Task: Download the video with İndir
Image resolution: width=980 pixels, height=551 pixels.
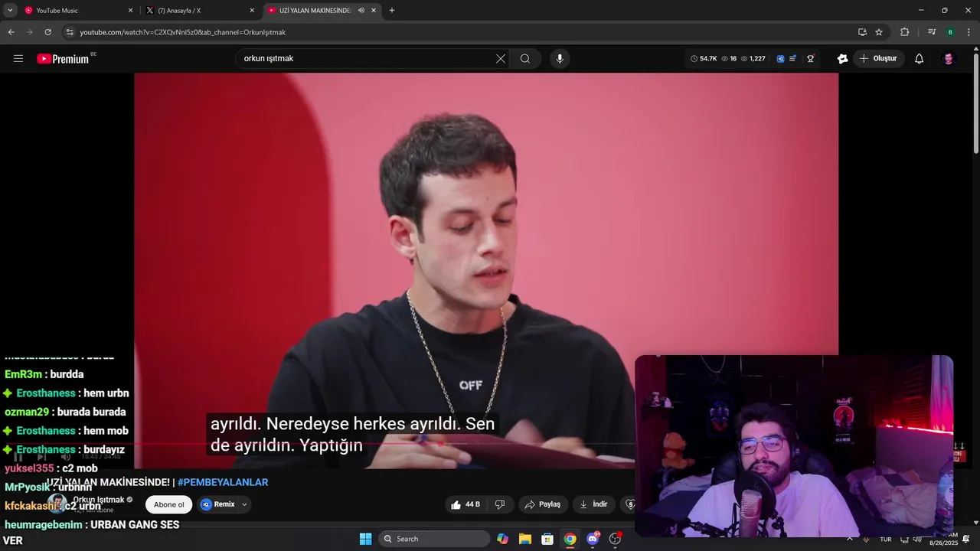Action: 594,504
